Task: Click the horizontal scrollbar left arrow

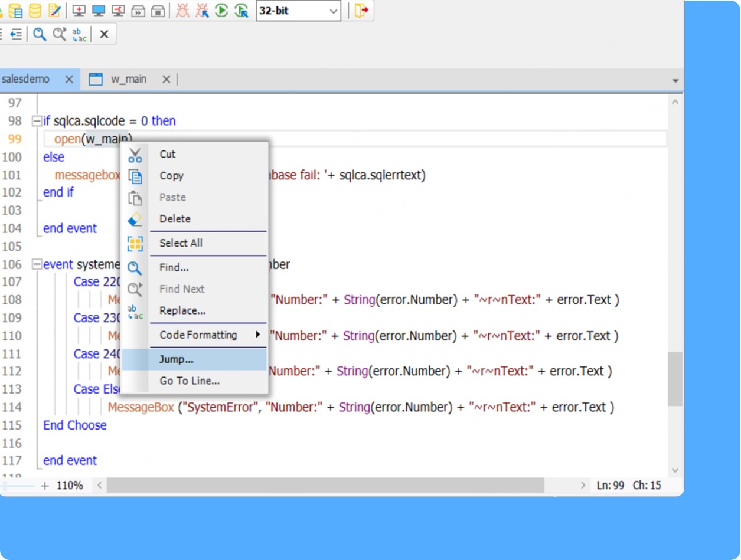Action: point(99,486)
